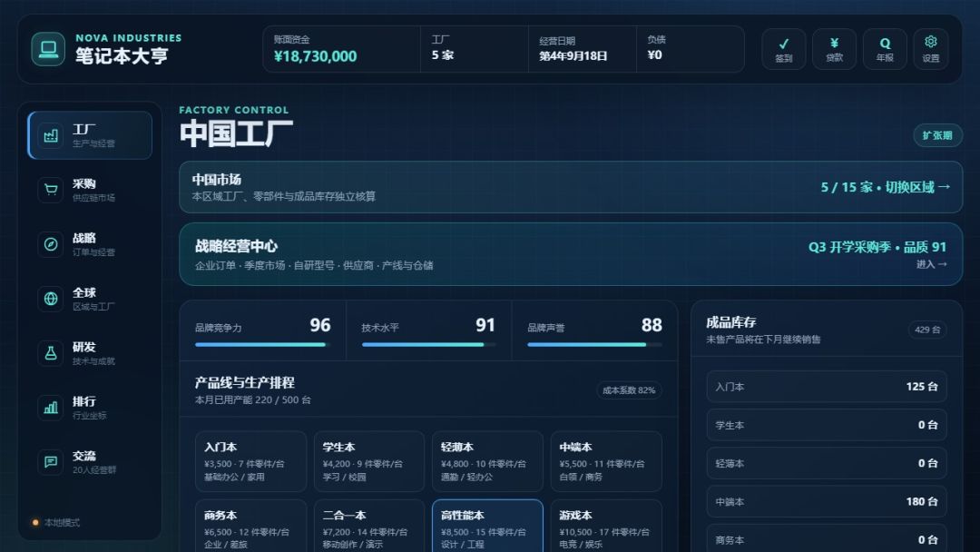Open the 研发 flask sidebar item
This screenshot has height=552, width=980.
(89, 353)
